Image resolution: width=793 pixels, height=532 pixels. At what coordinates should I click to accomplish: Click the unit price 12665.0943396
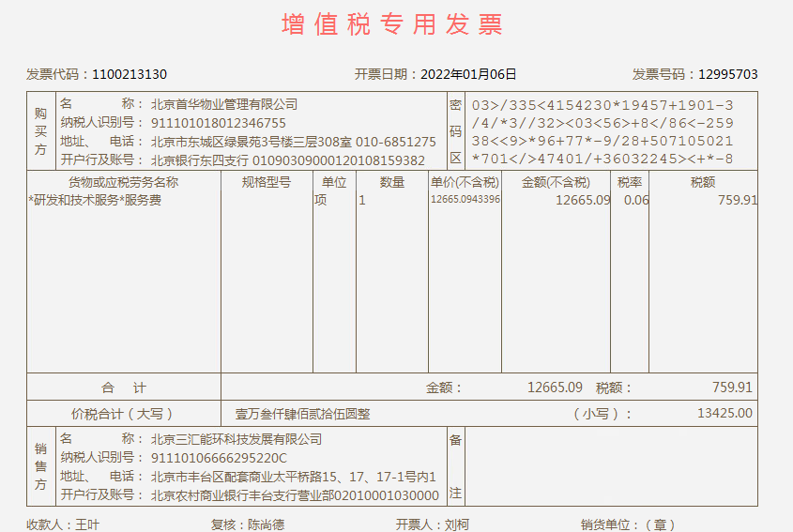tap(465, 200)
